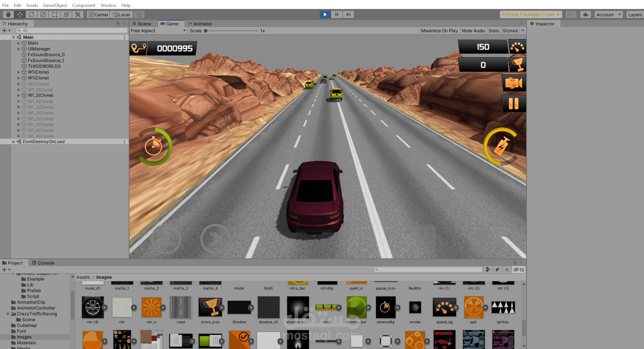Click the Search by Label tag icon
Screen dimensions: 644x349
point(498,270)
